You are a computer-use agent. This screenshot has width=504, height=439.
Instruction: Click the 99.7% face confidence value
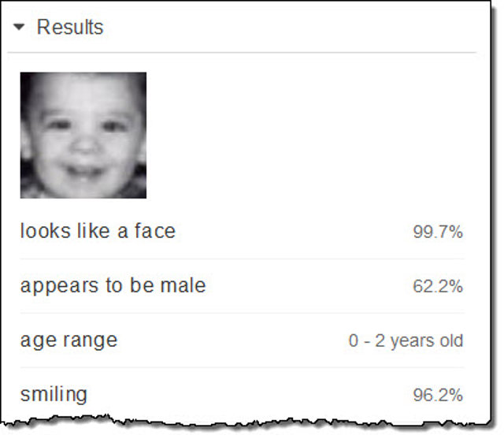coord(438,232)
